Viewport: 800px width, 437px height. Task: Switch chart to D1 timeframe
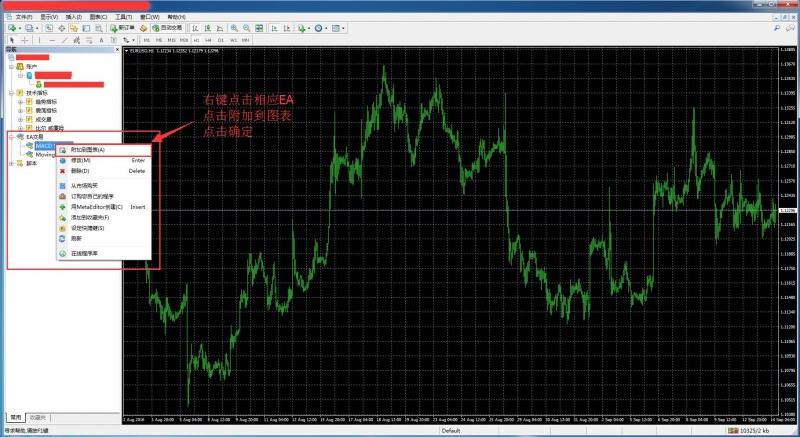pos(221,39)
